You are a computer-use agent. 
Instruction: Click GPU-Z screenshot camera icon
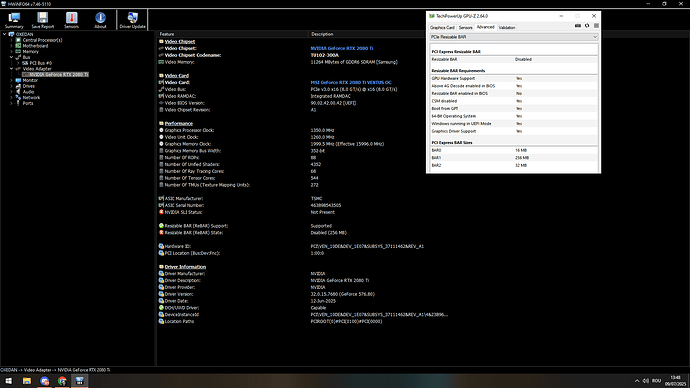pyautogui.click(x=578, y=26)
